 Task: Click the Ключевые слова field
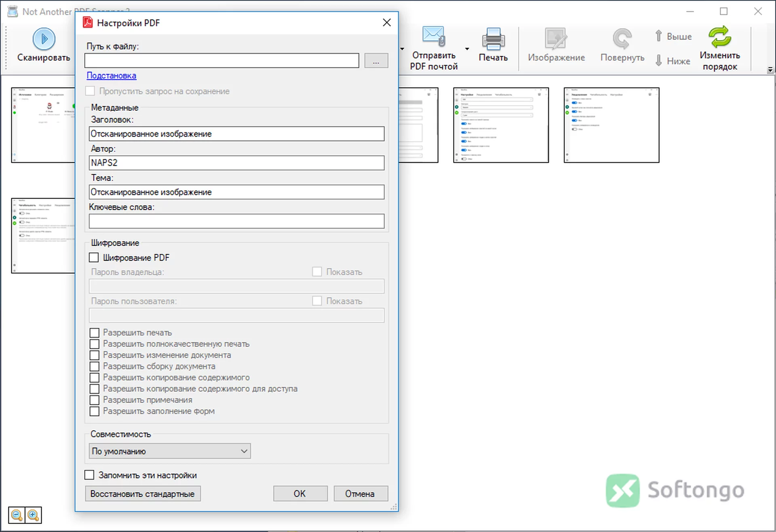236,221
